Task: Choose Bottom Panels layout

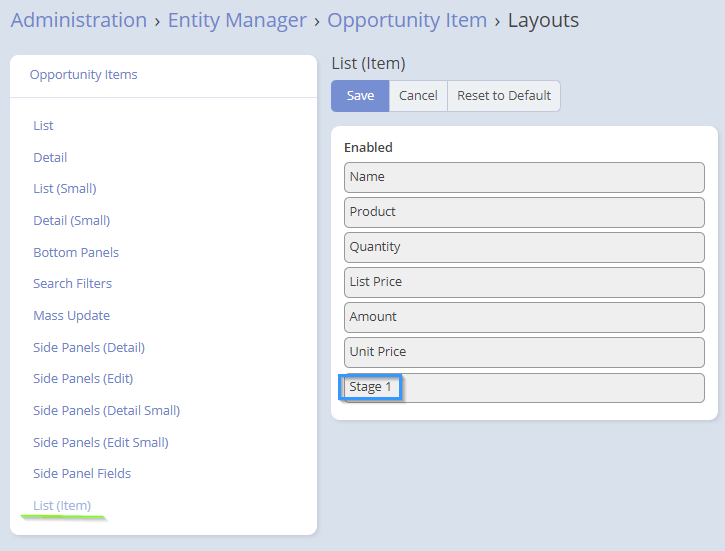Action: coord(76,252)
